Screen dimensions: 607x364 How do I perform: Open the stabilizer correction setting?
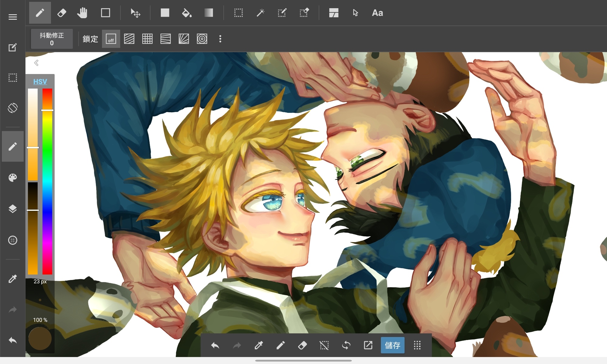click(x=52, y=39)
